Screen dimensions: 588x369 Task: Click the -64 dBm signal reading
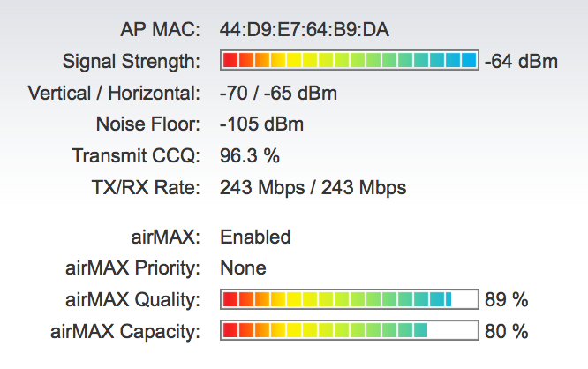[521, 62]
